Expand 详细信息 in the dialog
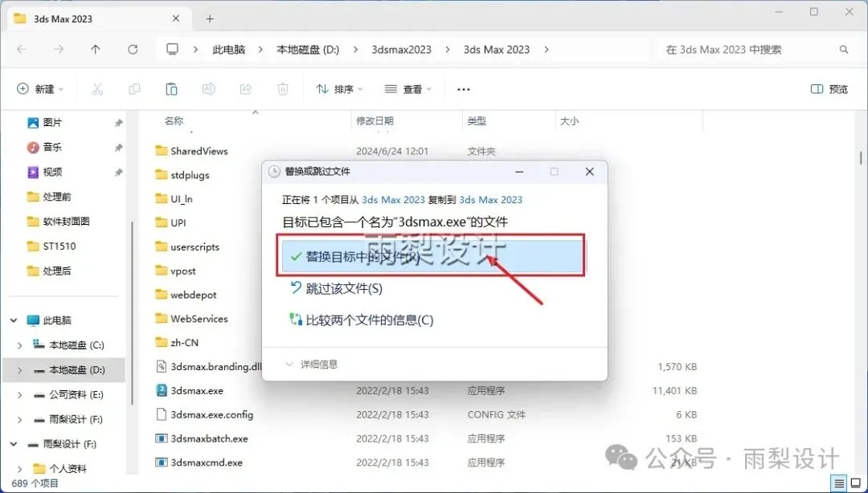The width and height of the screenshot is (868, 493). pyautogui.click(x=311, y=364)
